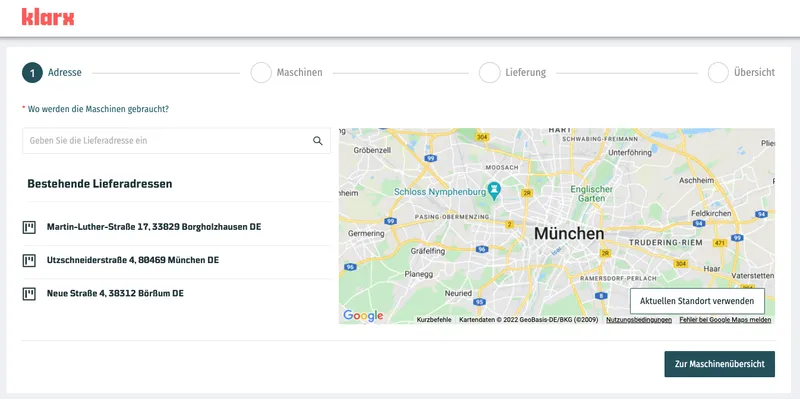The width and height of the screenshot is (800, 399).
Task: Click Aktuellen Standort verwenden button
Action: click(697, 301)
